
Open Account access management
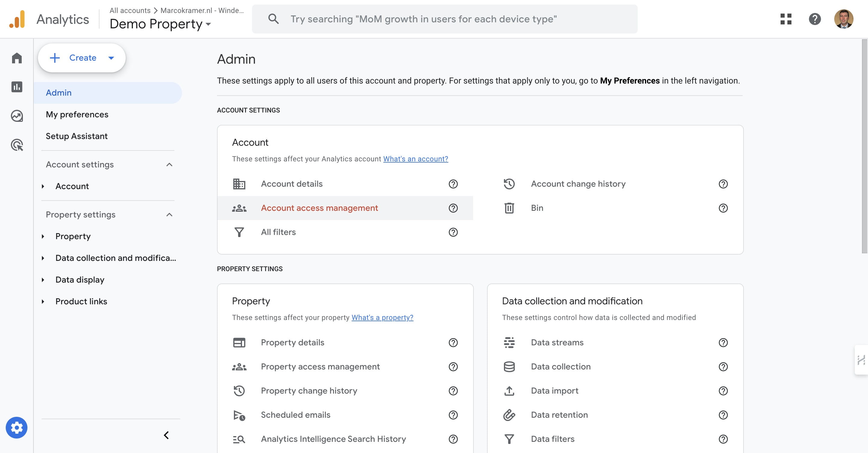[319, 208]
